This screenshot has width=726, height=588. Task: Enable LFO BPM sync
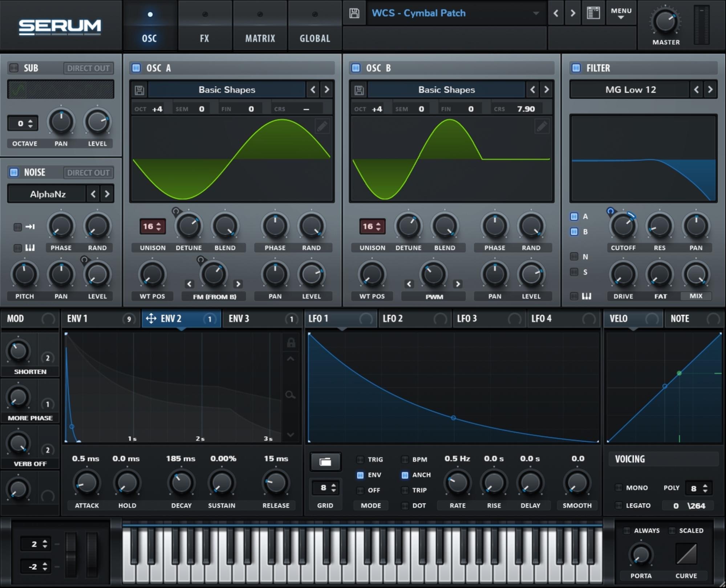(x=405, y=459)
